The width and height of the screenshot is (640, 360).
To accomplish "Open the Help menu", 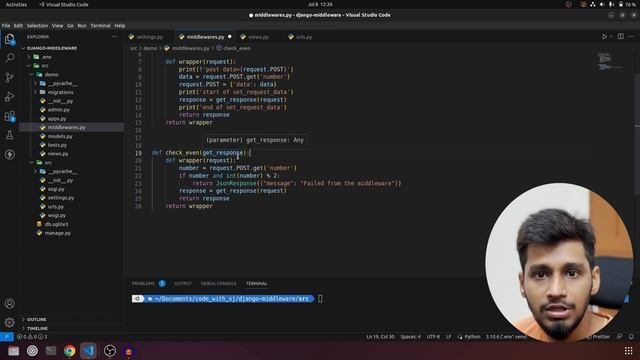I will (120, 26).
